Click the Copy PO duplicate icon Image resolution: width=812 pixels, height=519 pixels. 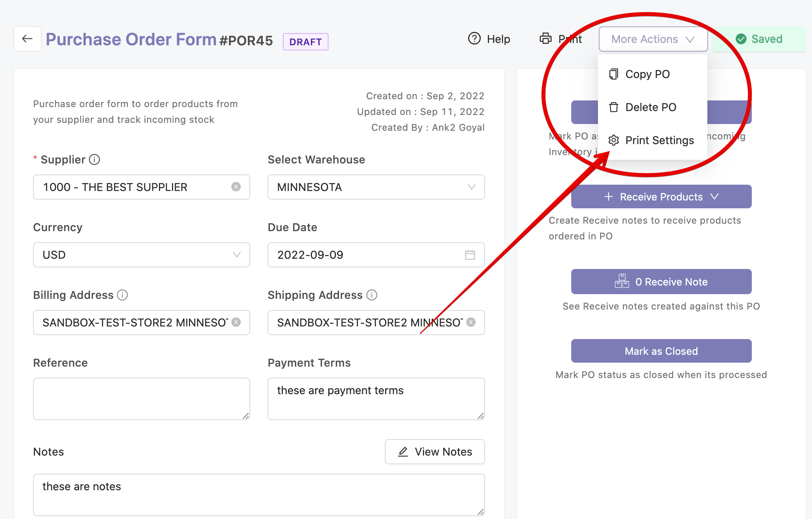coord(613,74)
